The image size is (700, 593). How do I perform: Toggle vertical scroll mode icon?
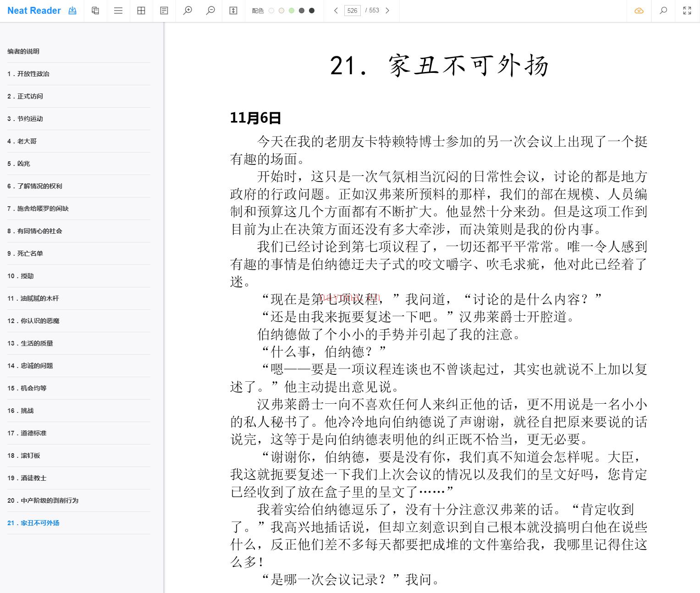tap(233, 11)
